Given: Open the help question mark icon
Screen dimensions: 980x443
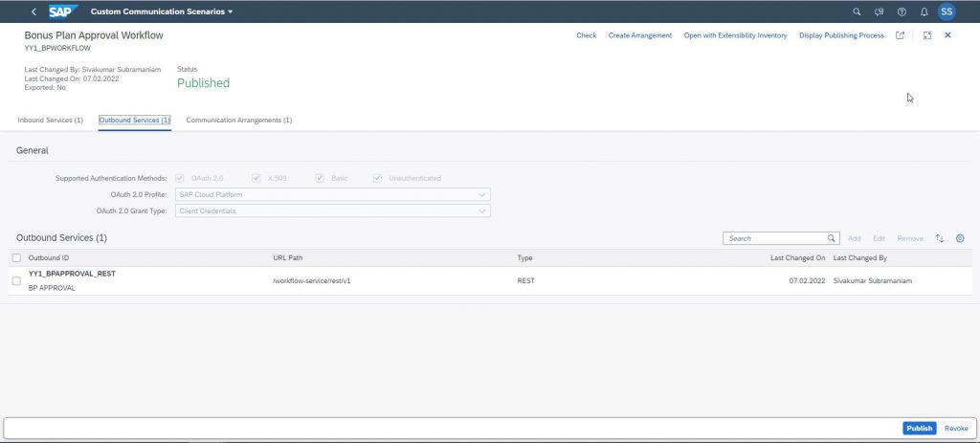Looking at the screenshot, I should 902,11.
